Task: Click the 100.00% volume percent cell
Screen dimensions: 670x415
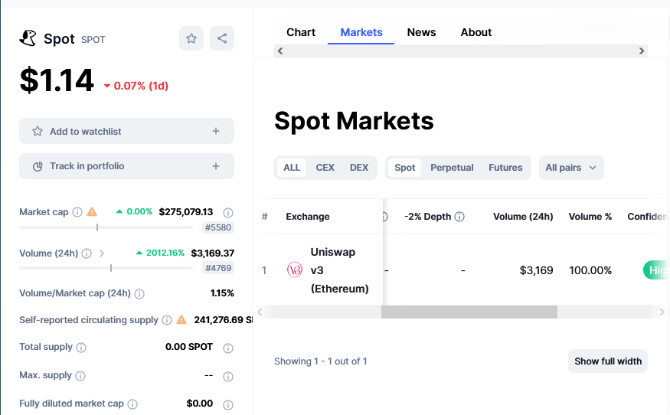Action: pyautogui.click(x=590, y=270)
